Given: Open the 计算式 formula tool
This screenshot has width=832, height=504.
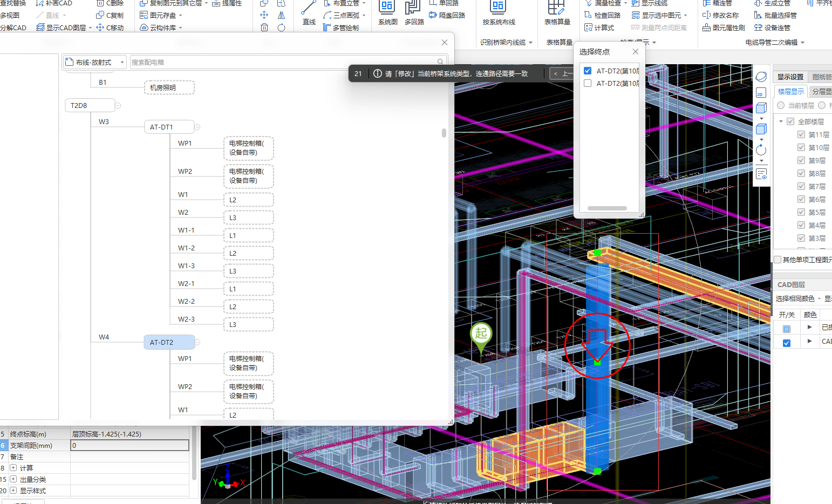Looking at the screenshot, I should point(599,28).
